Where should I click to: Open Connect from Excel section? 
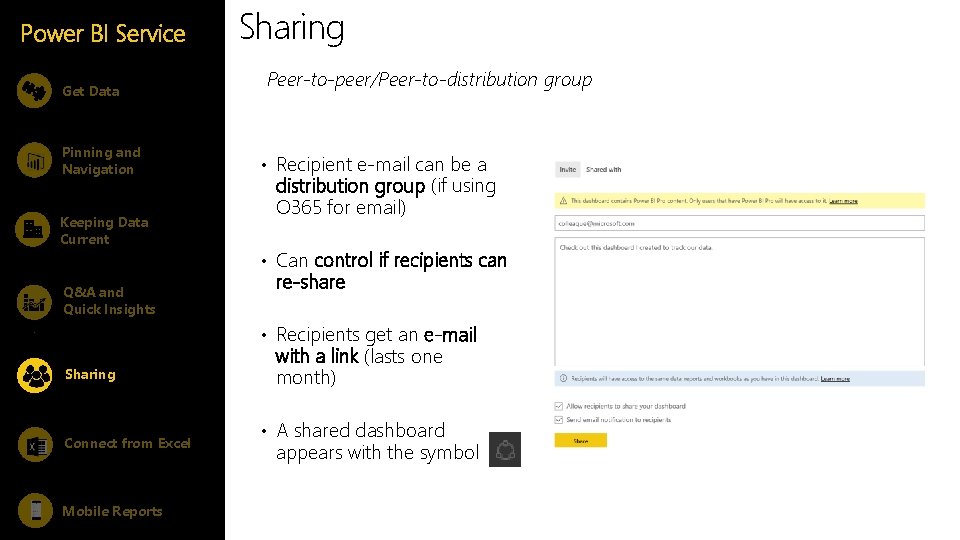point(127,443)
